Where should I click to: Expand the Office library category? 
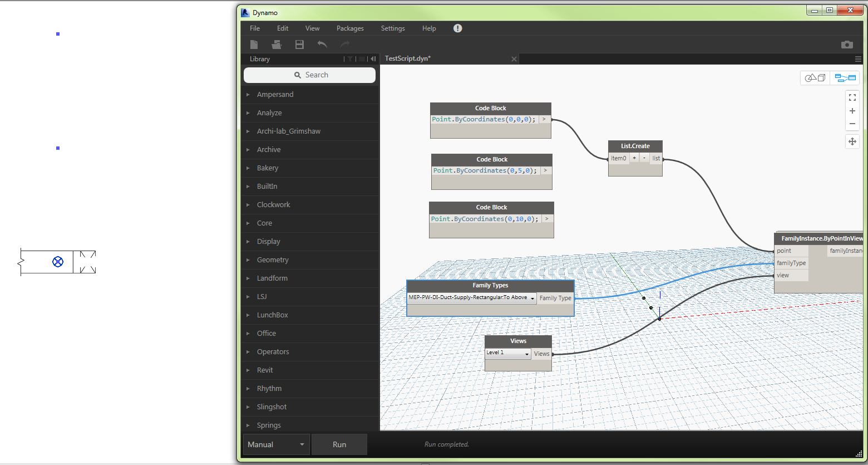click(310, 334)
